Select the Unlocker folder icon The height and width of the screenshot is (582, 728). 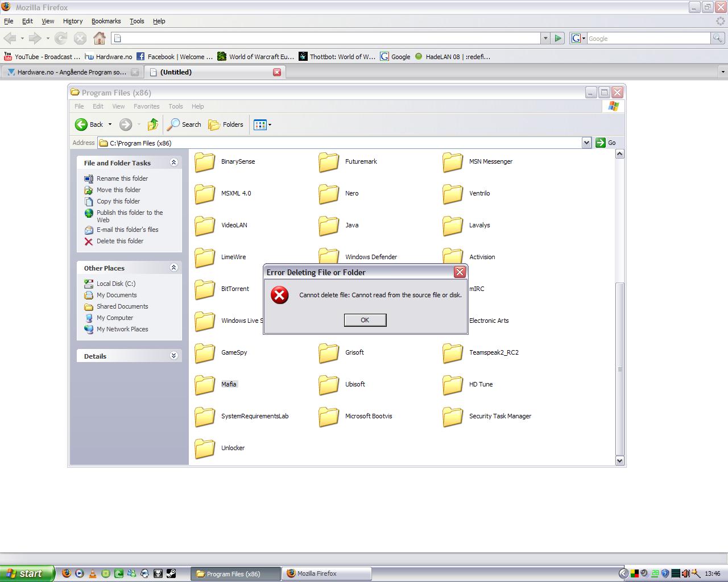tap(205, 448)
